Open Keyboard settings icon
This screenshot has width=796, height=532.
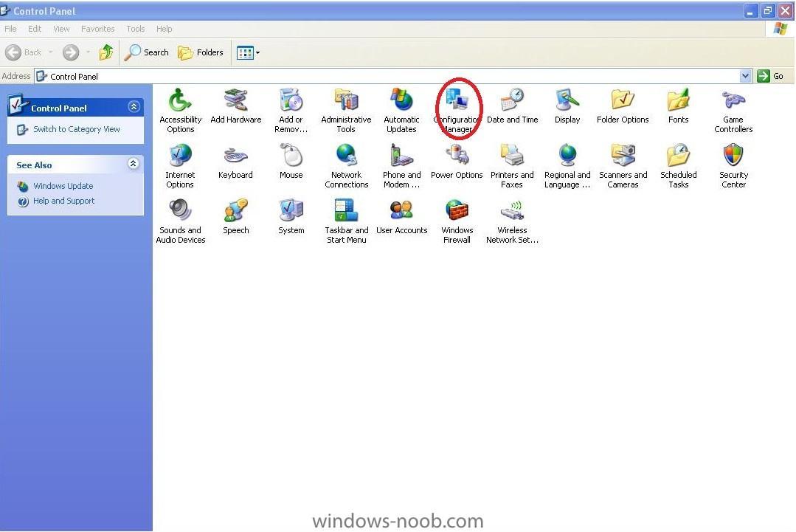235,162
